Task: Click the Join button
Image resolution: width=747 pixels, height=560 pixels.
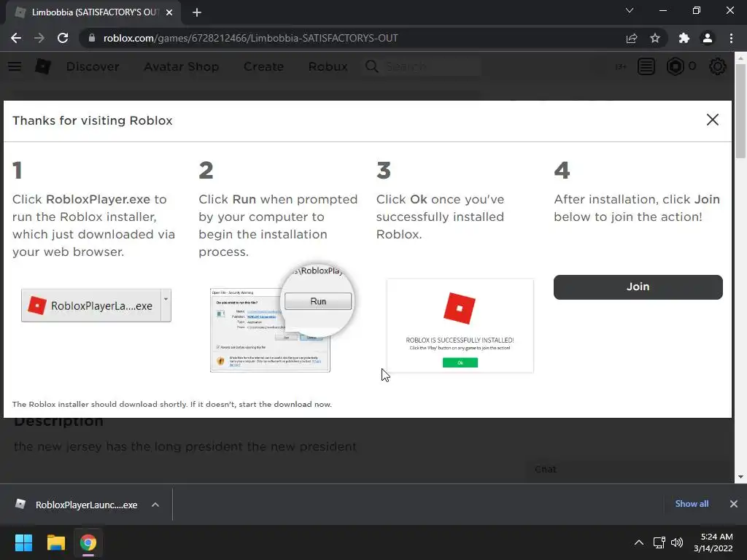Action: [x=638, y=287]
